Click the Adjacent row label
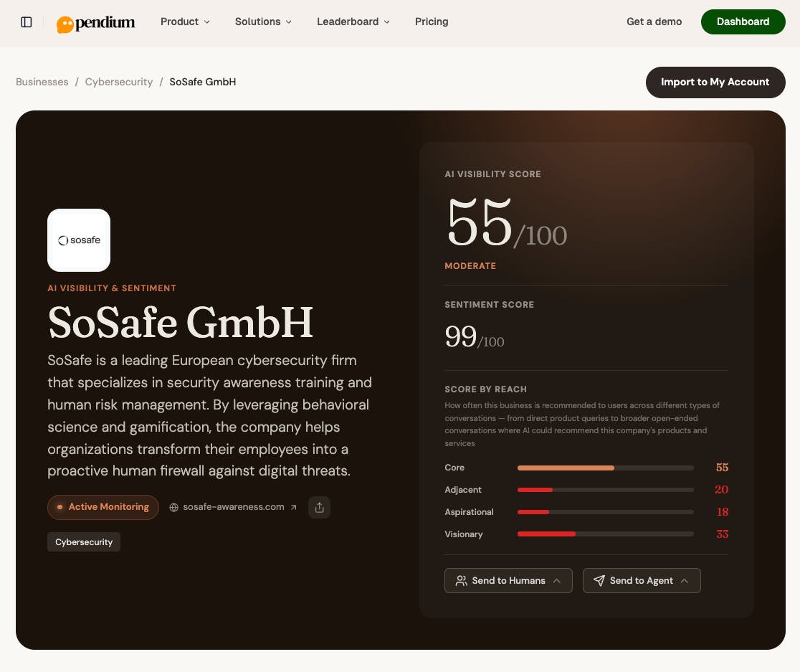 [x=463, y=490]
